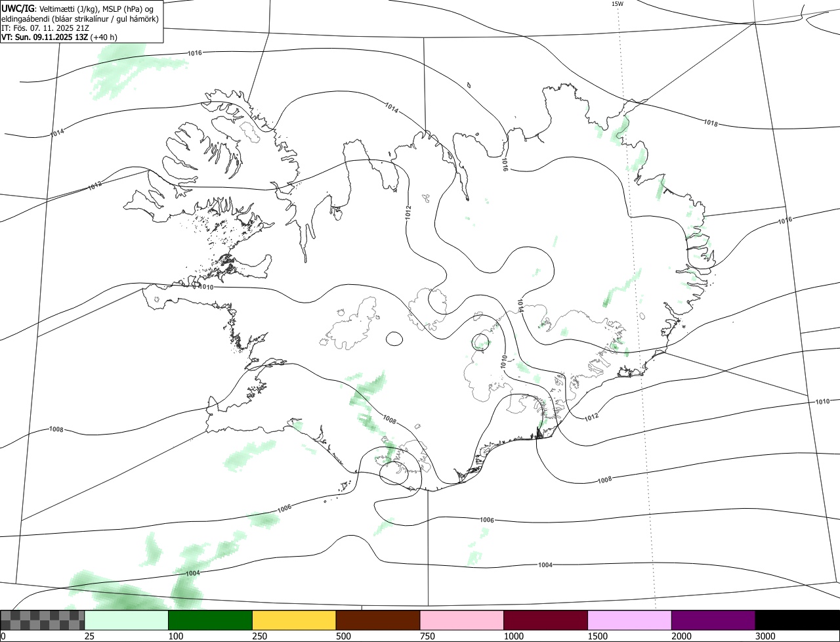Click the legend value 750
The width and height of the screenshot is (840, 642).
click(x=427, y=636)
